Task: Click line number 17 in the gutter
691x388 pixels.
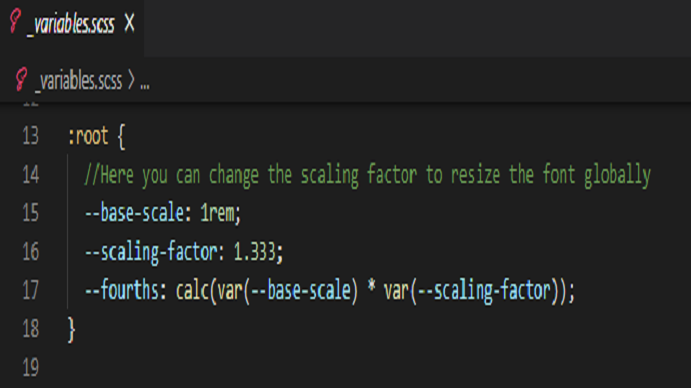Action: [x=30, y=290]
